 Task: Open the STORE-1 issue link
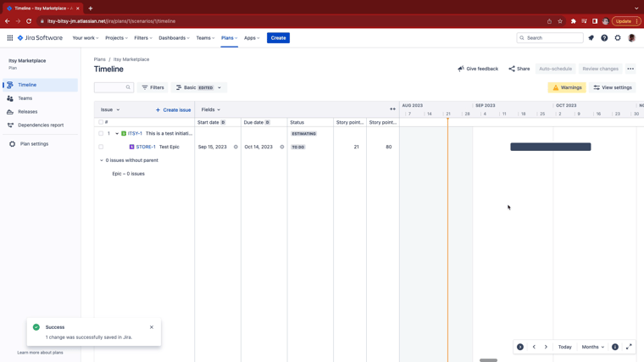click(x=146, y=147)
